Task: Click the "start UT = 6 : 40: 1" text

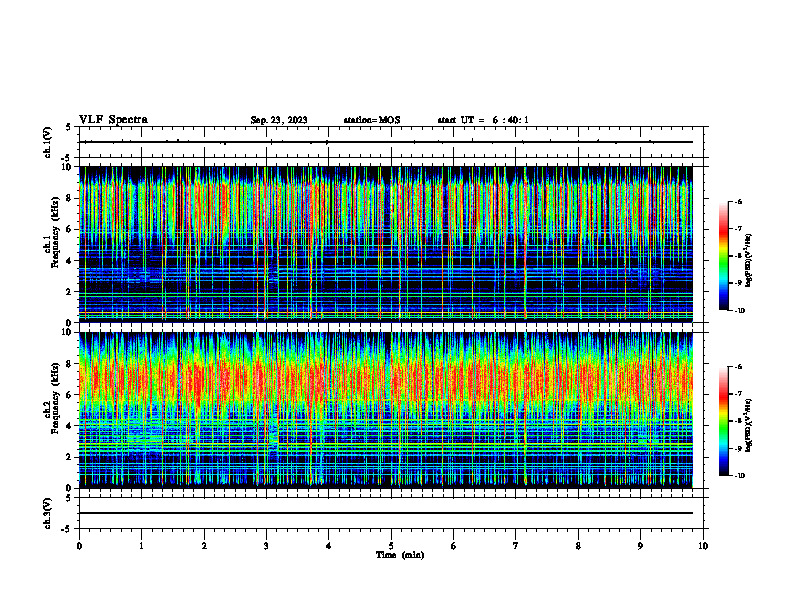Action: (483, 120)
